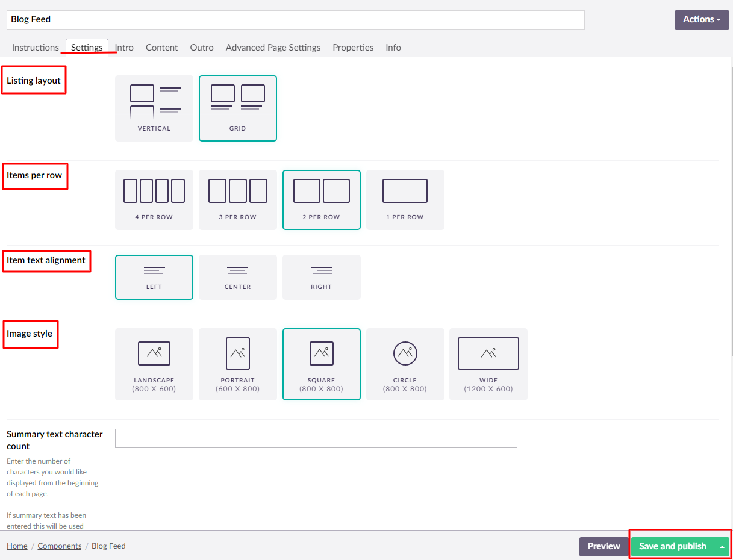Pick the Landscape image style
The height and width of the screenshot is (560, 733).
(x=154, y=364)
